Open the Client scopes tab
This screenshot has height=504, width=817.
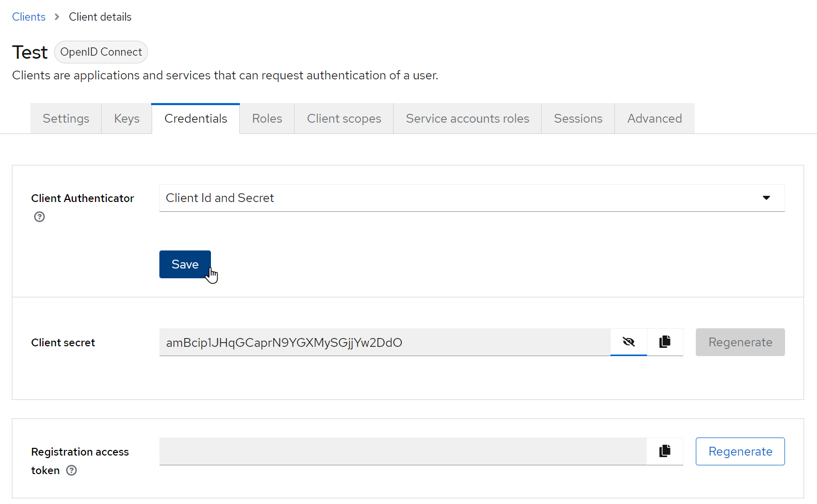[x=344, y=119]
